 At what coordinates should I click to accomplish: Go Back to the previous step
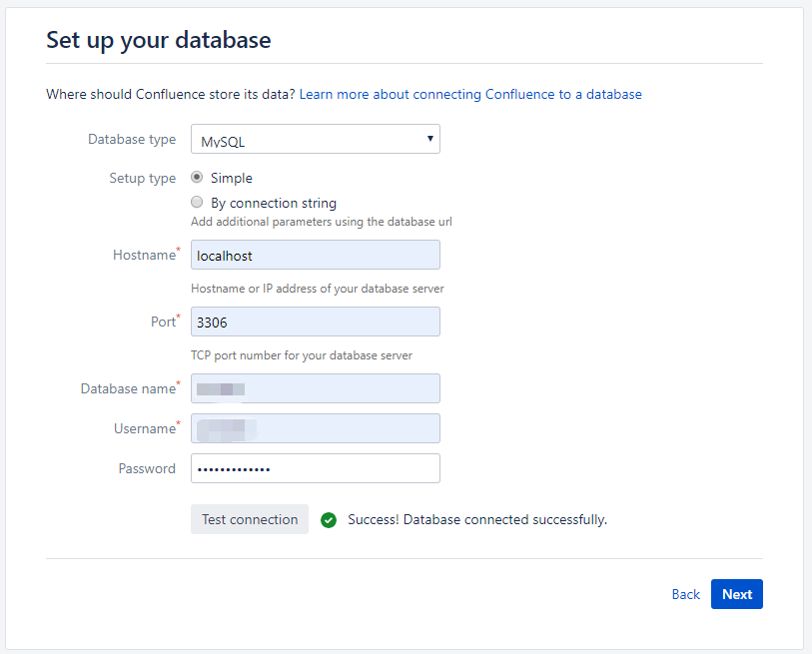(x=685, y=594)
